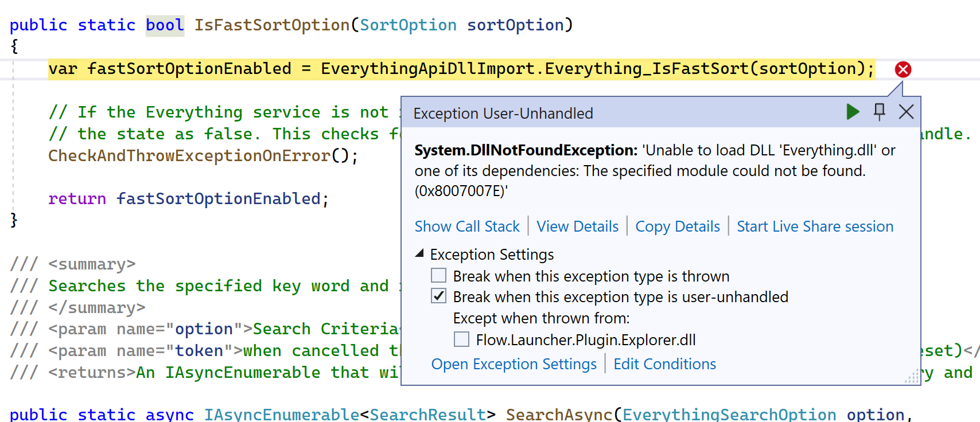Click the SearchAsync method name
The height and width of the screenshot is (422, 980).
(559, 414)
